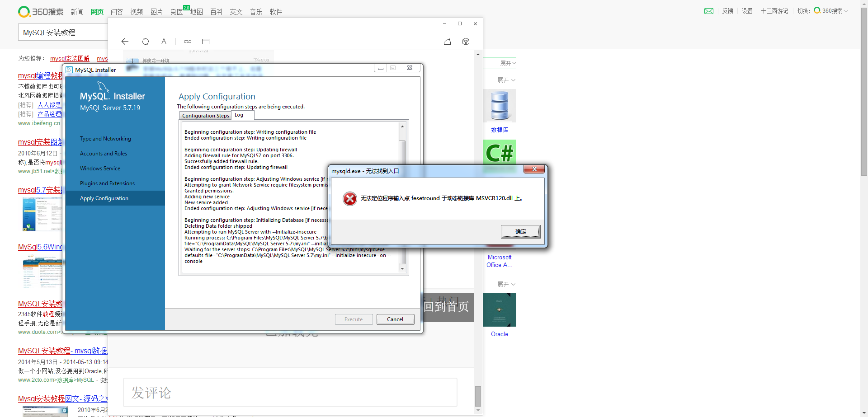Open the 反馈 link
Image resolution: width=868 pixels, height=417 pixels.
coord(728,11)
